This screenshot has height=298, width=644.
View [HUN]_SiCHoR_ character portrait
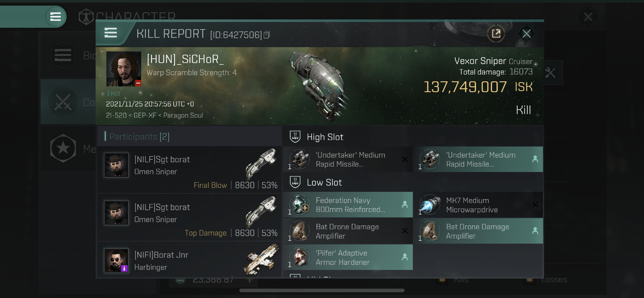(x=124, y=69)
